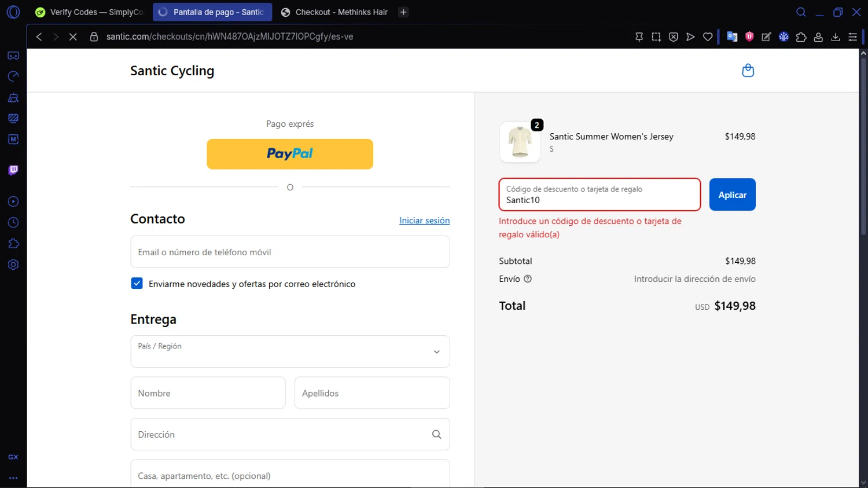868x488 pixels.
Task: Click the search icon in Dirección field
Action: pyautogui.click(x=437, y=434)
